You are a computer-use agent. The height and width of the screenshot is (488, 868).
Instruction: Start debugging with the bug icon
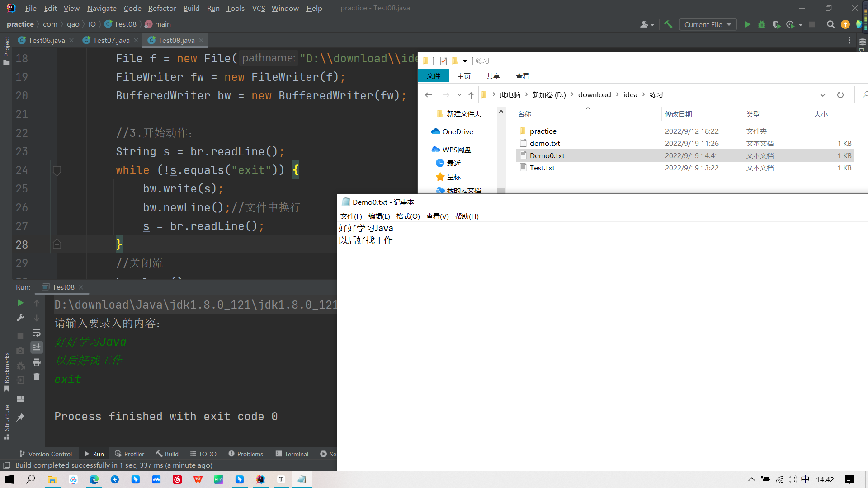tap(762, 24)
